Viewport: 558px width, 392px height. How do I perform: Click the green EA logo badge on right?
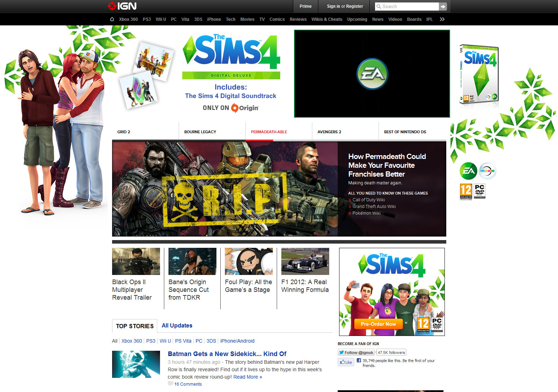coord(468,171)
